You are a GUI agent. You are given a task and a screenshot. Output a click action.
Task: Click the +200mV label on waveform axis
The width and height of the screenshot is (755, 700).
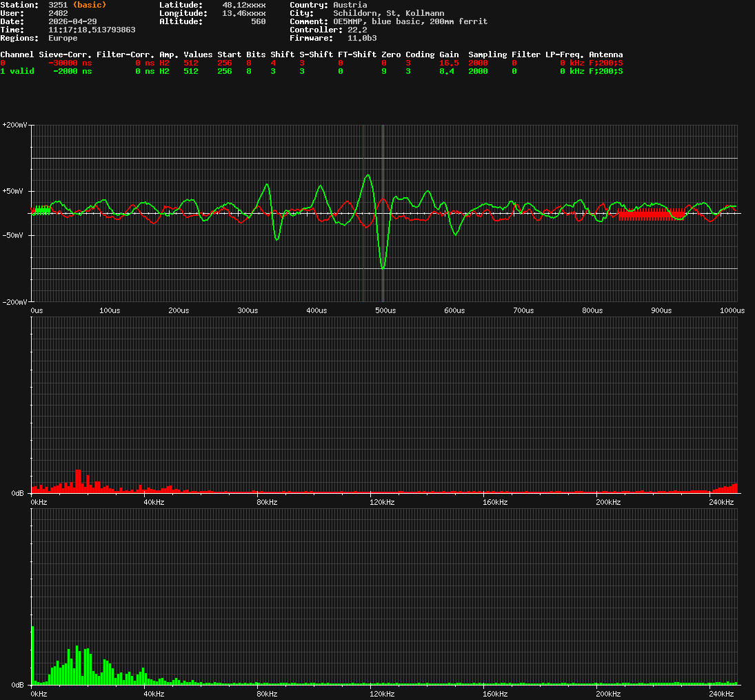point(14,126)
